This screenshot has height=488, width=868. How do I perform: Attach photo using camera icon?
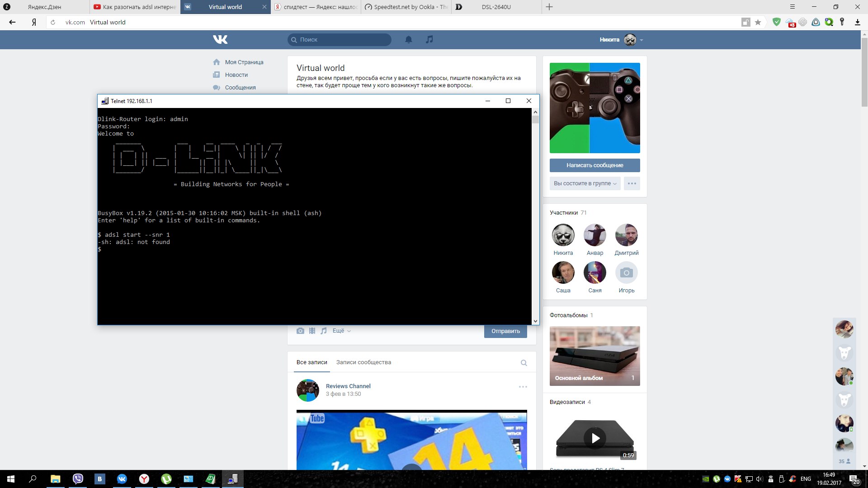pyautogui.click(x=300, y=331)
